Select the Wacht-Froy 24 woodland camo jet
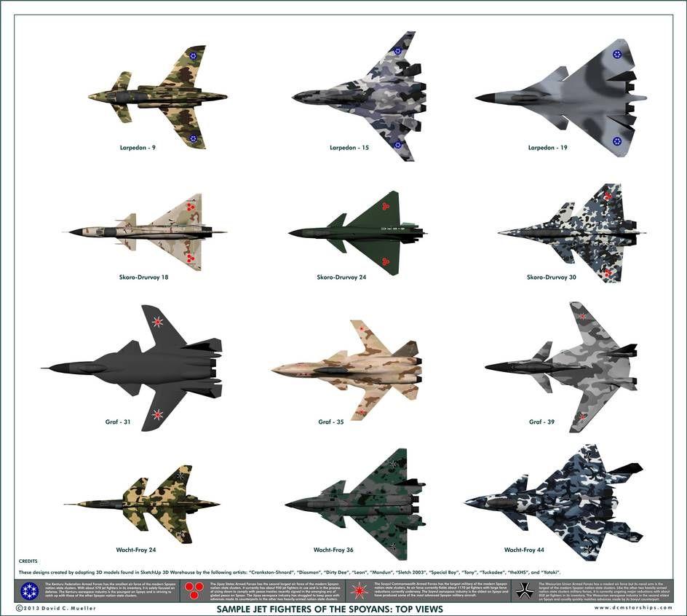687x616 pixels. (146, 503)
